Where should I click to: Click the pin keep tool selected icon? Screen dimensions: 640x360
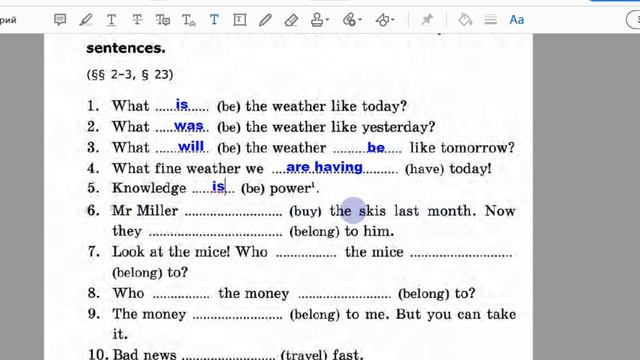point(427,20)
